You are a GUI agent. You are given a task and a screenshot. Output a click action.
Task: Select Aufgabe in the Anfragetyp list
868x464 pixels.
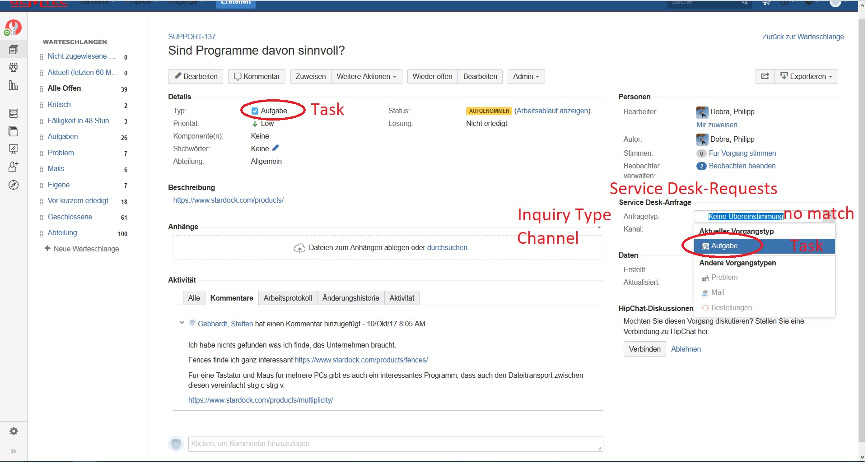tap(765, 246)
